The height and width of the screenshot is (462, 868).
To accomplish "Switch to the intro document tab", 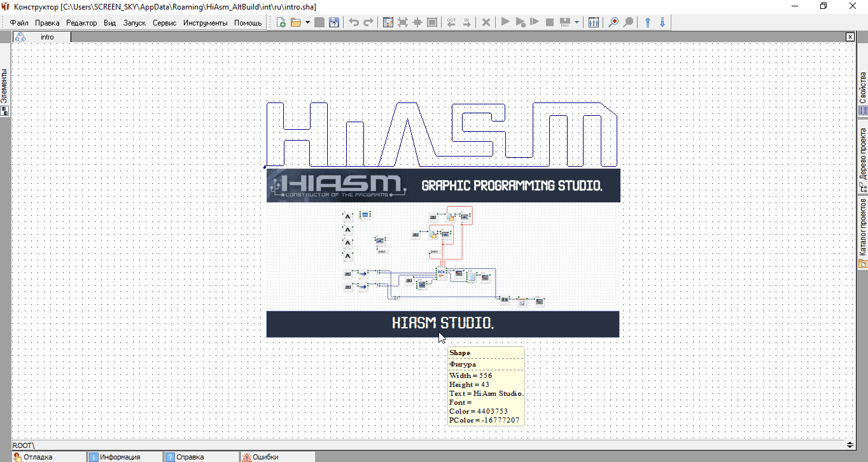I will [48, 37].
